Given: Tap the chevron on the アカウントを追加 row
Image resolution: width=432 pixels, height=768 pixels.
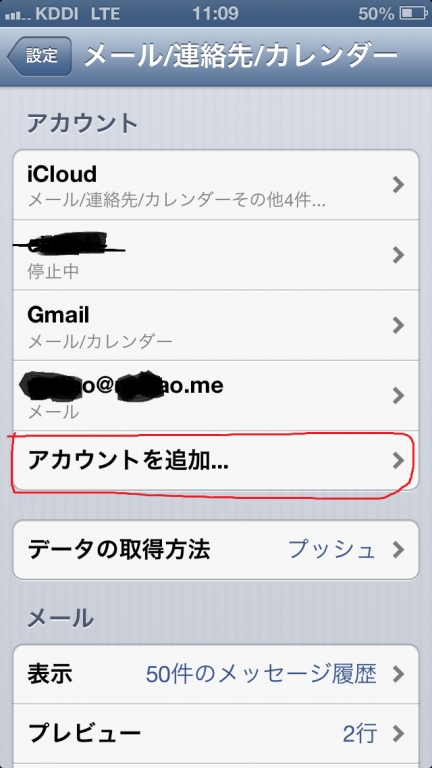Looking at the screenshot, I should click(399, 461).
